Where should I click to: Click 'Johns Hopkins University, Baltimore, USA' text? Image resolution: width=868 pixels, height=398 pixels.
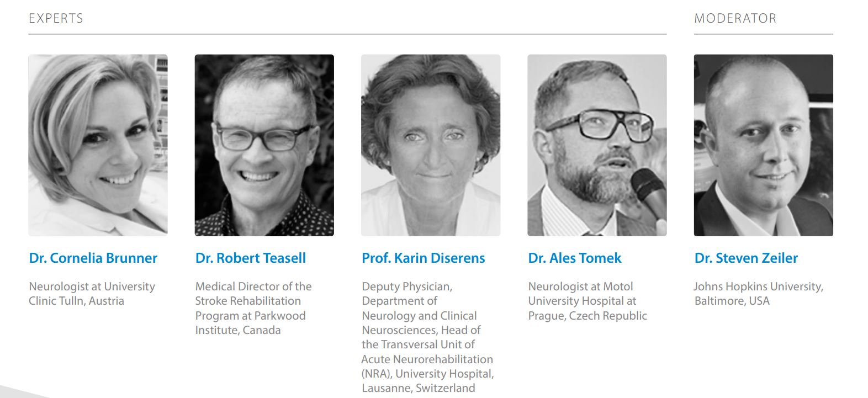click(x=759, y=294)
